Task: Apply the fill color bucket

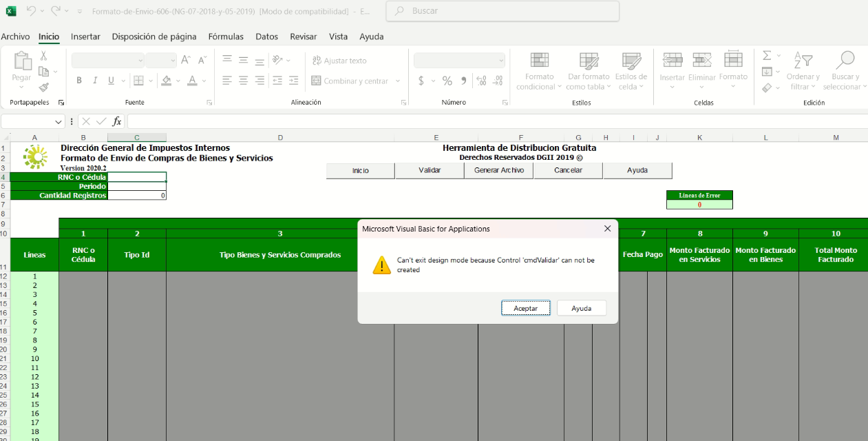Action: coord(166,81)
